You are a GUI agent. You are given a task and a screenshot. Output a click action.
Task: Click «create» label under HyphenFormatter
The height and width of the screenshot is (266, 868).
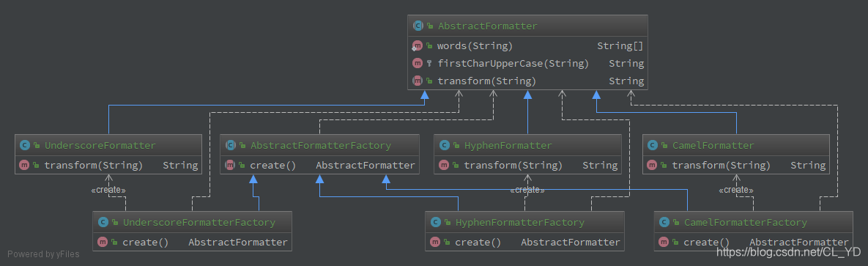point(527,191)
